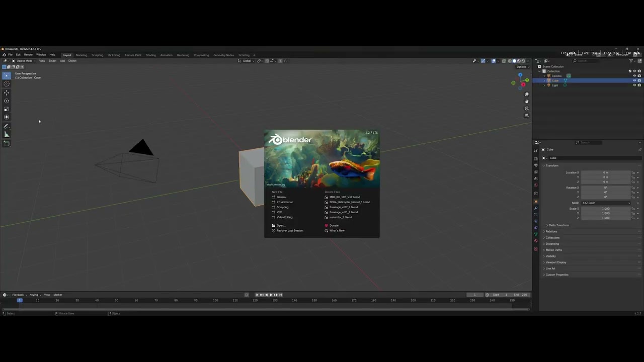
Task: Click the Rotation X value field
Action: (606, 188)
